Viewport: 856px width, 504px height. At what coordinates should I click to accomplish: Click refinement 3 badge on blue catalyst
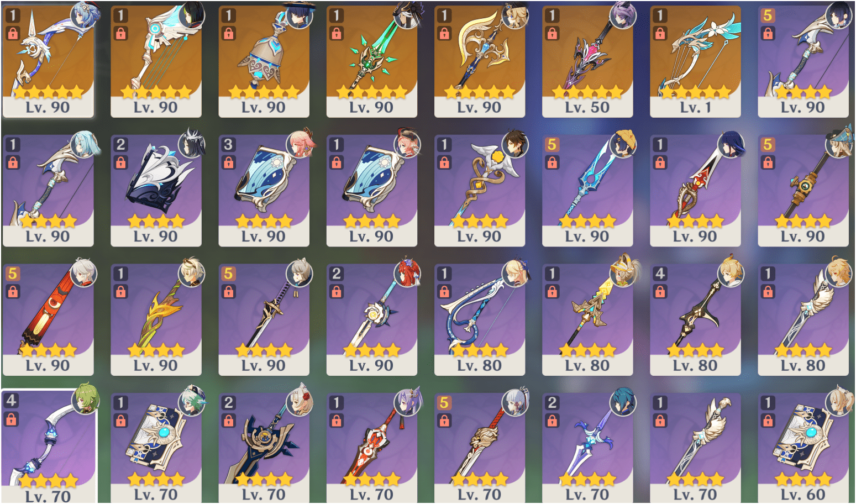click(x=228, y=144)
